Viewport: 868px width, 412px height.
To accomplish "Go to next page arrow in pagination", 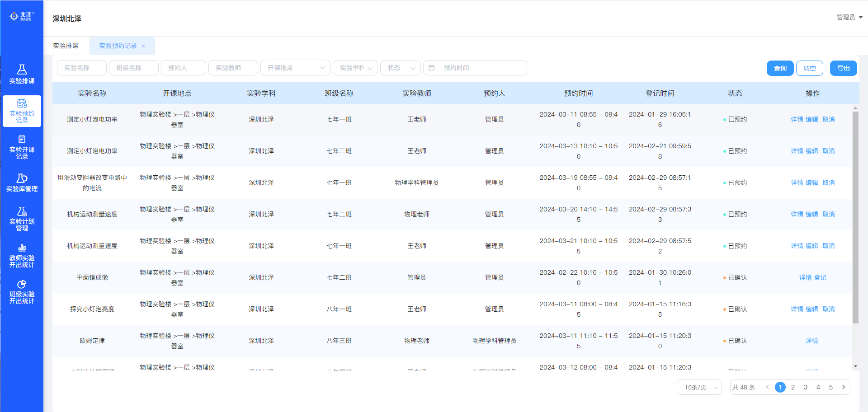I will click(844, 387).
